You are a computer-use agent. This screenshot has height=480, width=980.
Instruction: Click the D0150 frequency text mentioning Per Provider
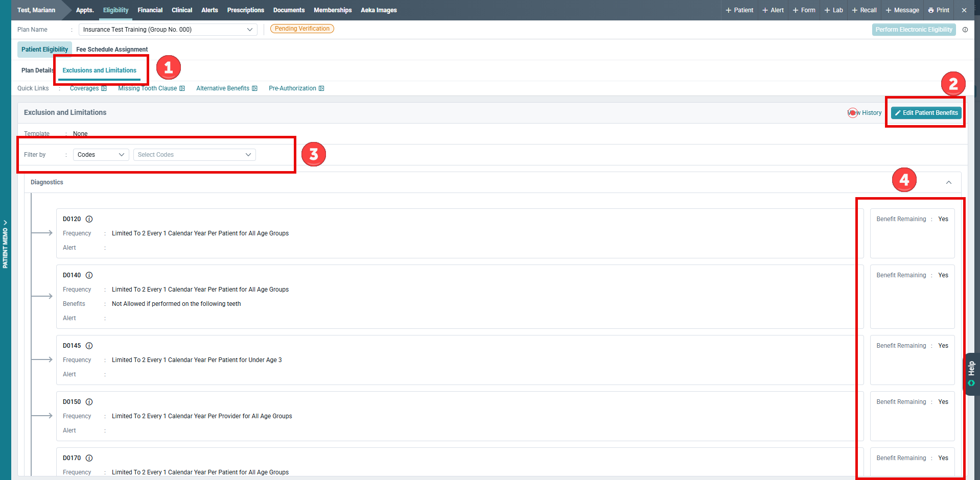[202, 416]
